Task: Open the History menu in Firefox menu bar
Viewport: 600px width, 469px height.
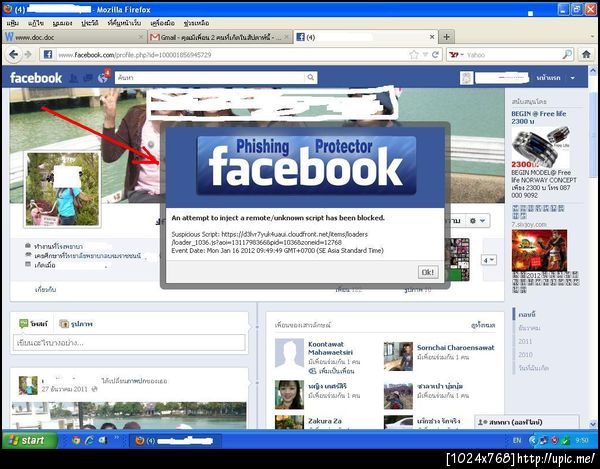Action: point(90,23)
